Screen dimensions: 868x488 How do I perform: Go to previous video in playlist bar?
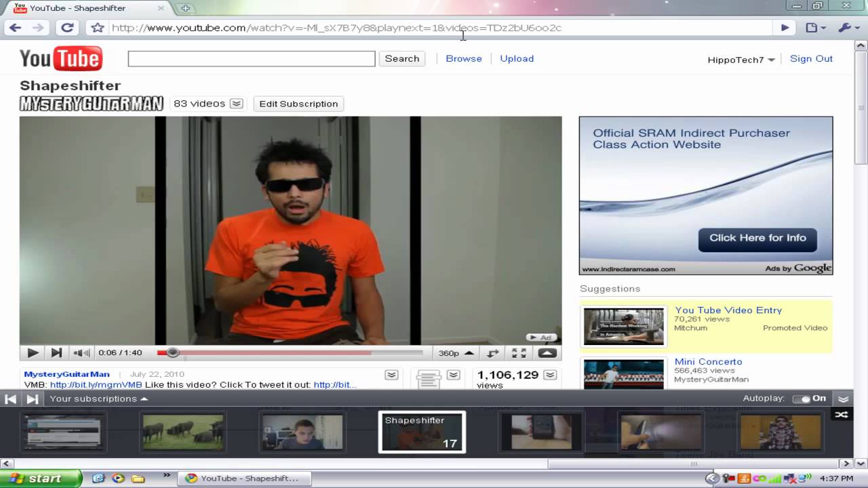coord(11,399)
